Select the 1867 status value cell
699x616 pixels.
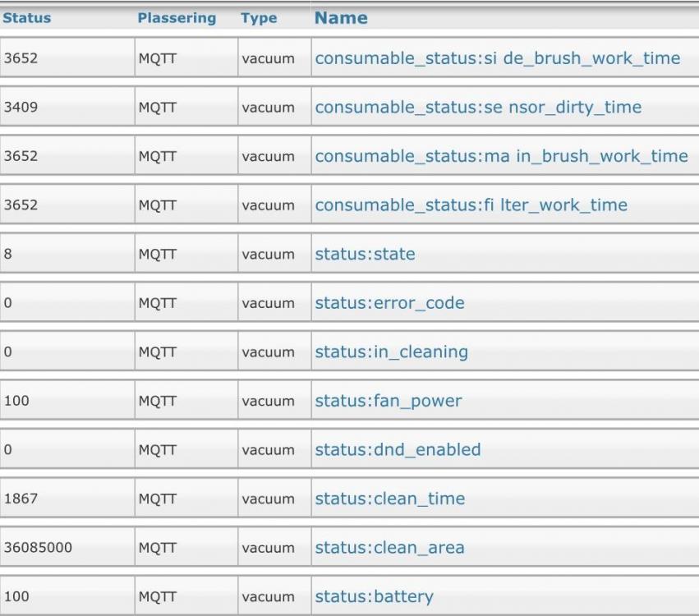tap(21, 499)
